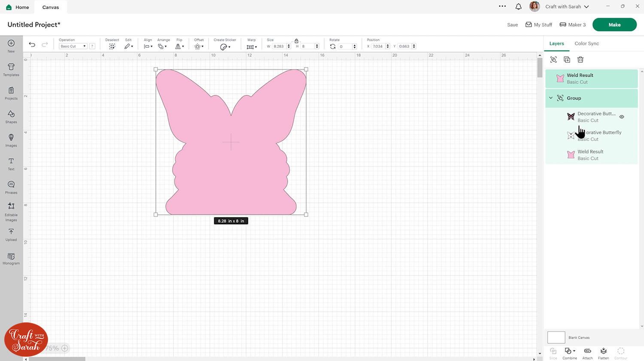The image size is (644, 361).
Task: Open the Operation Basic Cut dropdown
Action: (x=73, y=46)
